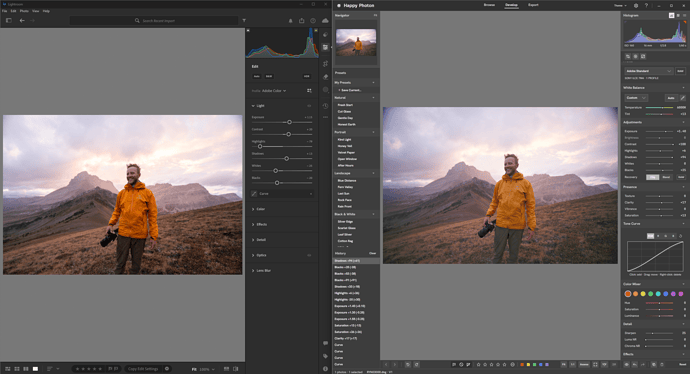The height and width of the screenshot is (374, 690).
Task: Open the File menu in Lightroom
Action: (4, 11)
